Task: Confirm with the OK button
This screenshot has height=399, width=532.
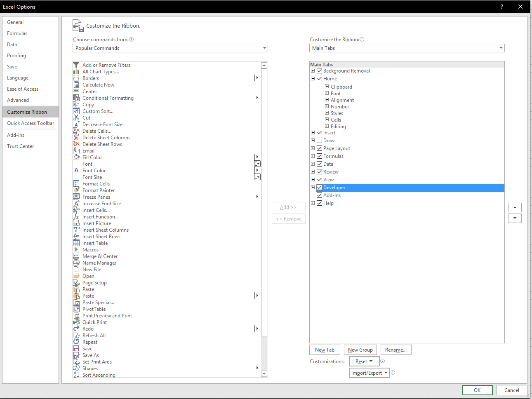Action: coord(477,390)
